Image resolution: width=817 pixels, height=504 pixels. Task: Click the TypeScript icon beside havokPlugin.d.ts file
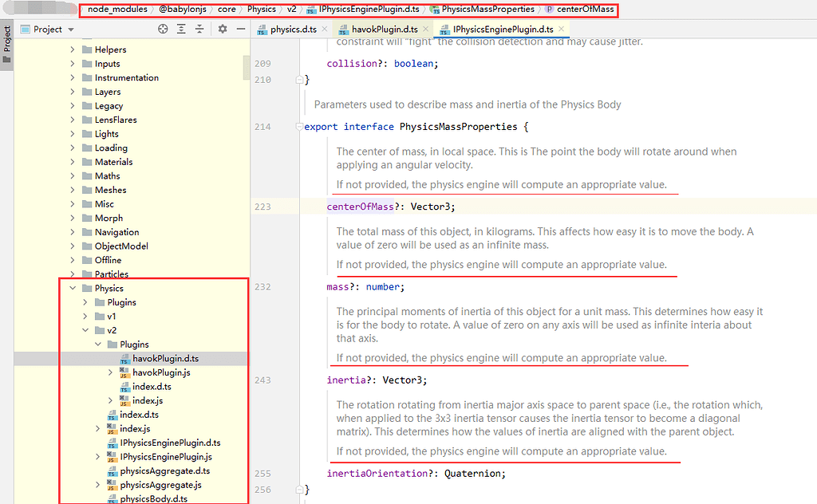(x=124, y=358)
